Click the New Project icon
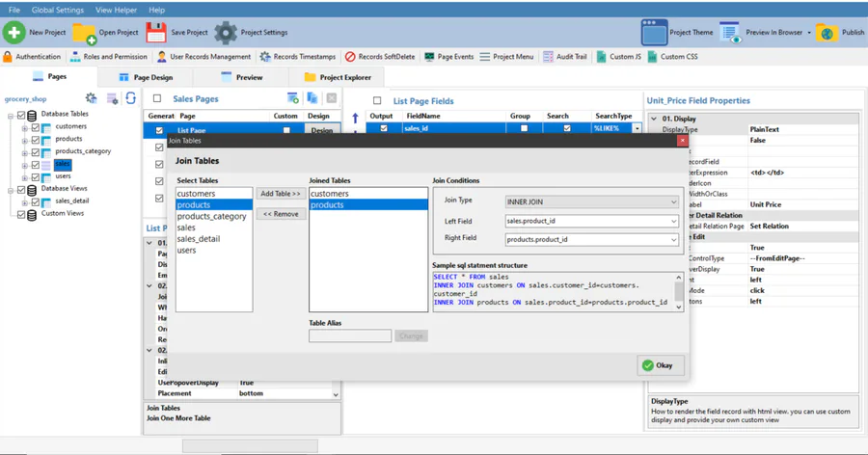The height and width of the screenshot is (455, 868). coord(14,33)
